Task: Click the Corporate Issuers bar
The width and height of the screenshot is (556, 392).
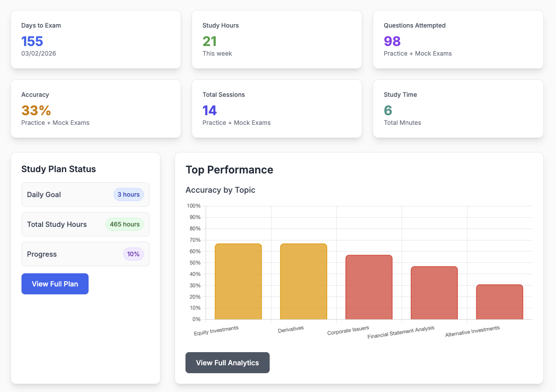Action: point(369,287)
